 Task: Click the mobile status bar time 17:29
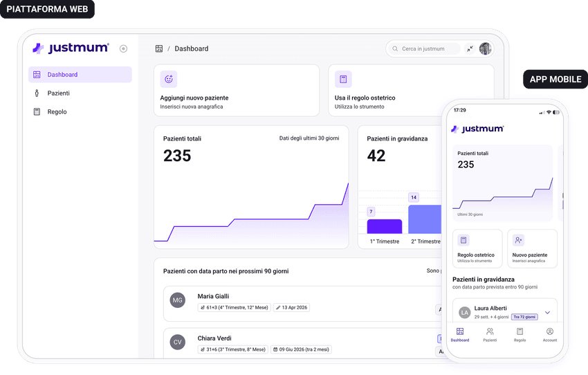459,110
